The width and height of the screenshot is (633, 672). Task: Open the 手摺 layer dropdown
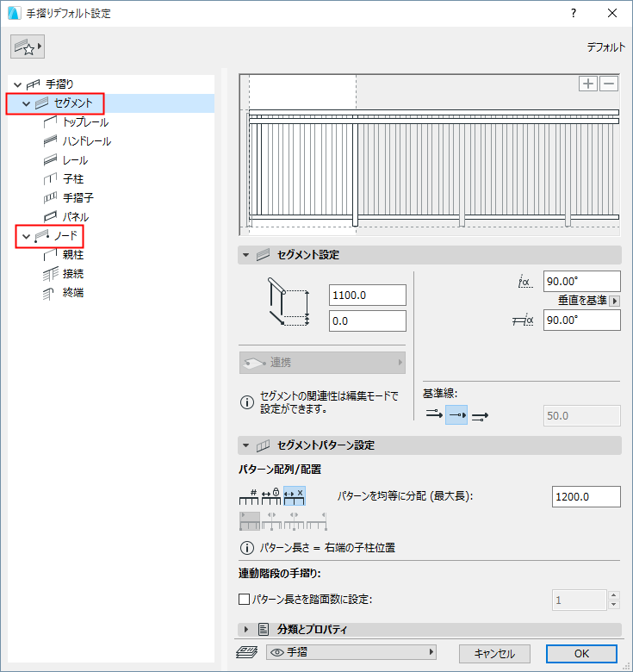click(x=351, y=652)
